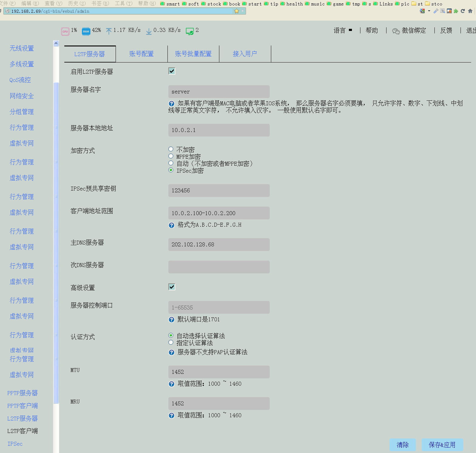Image resolution: width=476 pixels, height=453 pixels.
Task: Switch to the 账号配置 tab
Action: [x=141, y=54]
